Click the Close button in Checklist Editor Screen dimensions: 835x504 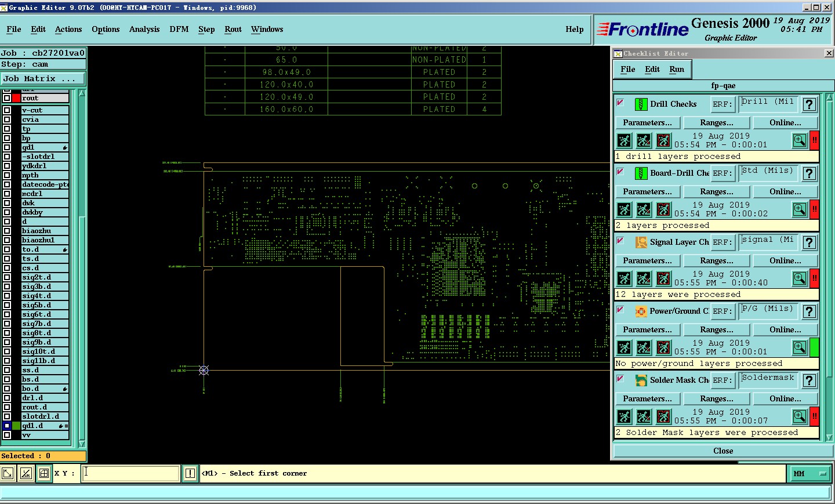click(723, 451)
